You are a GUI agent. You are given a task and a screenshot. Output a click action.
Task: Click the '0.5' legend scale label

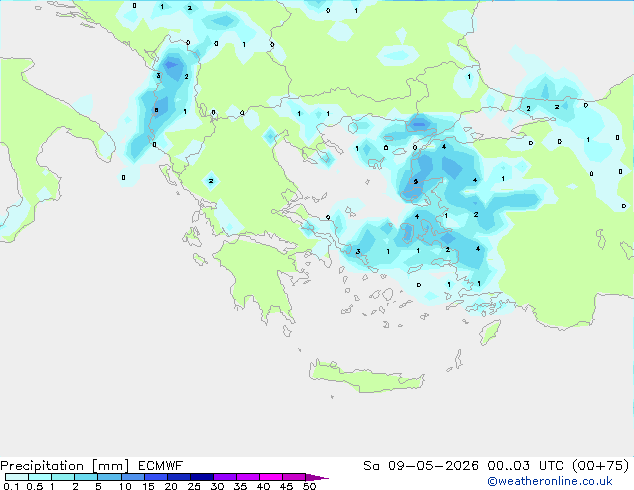[x=35, y=486]
